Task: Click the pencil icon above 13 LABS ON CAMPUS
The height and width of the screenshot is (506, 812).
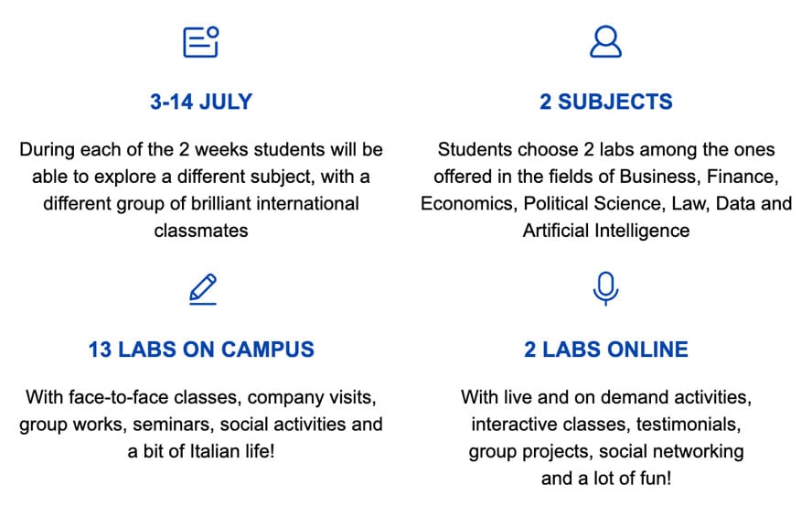Action: click(x=202, y=289)
